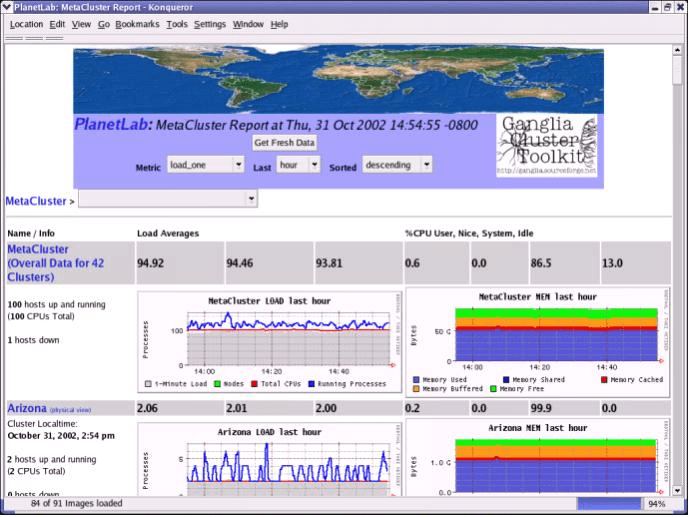This screenshot has width=689, height=517.
Task: Click the scrollbar up arrow
Action: click(x=677, y=50)
